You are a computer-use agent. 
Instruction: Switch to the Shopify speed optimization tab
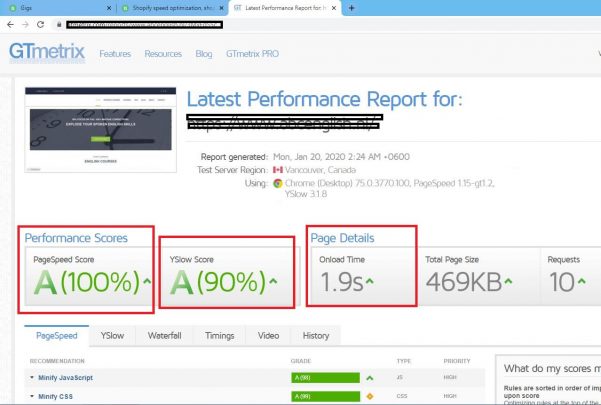(x=172, y=8)
